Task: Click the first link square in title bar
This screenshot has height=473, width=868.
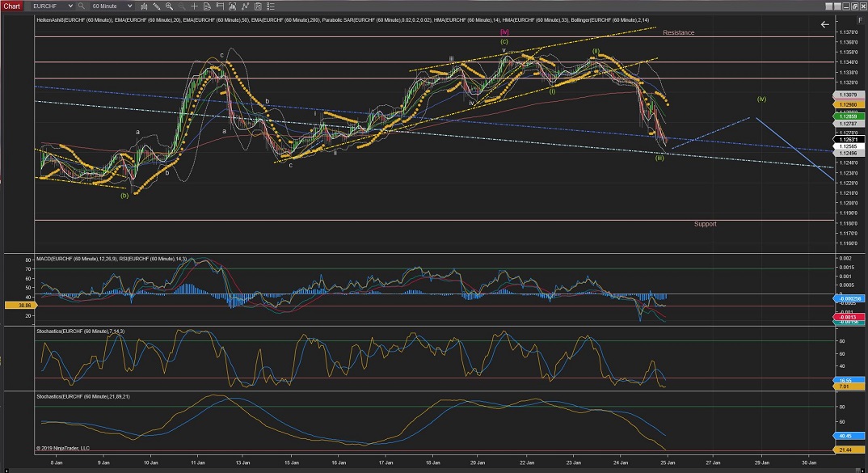Action: [x=828, y=6]
